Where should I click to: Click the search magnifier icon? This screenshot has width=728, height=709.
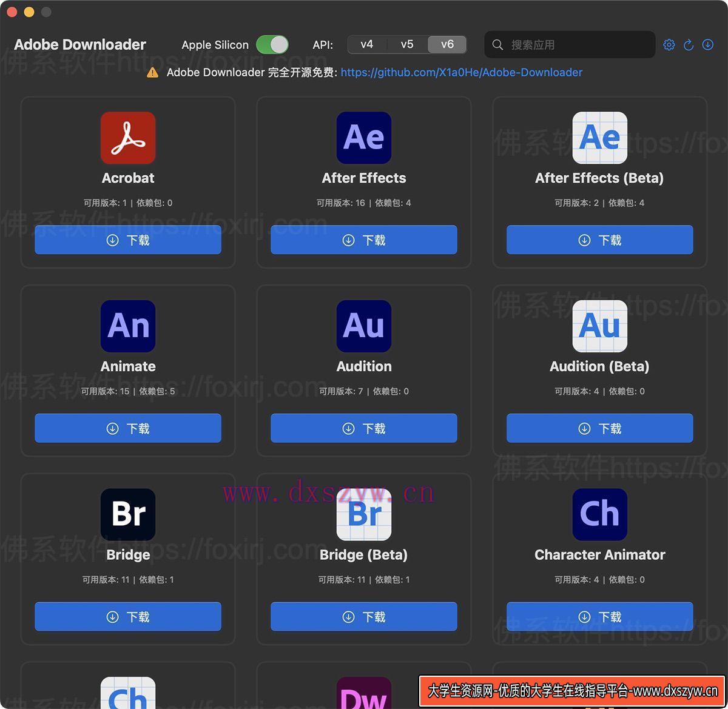497,45
